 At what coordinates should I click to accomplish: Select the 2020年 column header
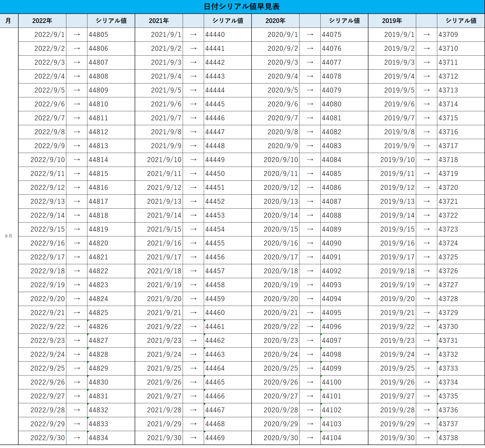coord(275,21)
